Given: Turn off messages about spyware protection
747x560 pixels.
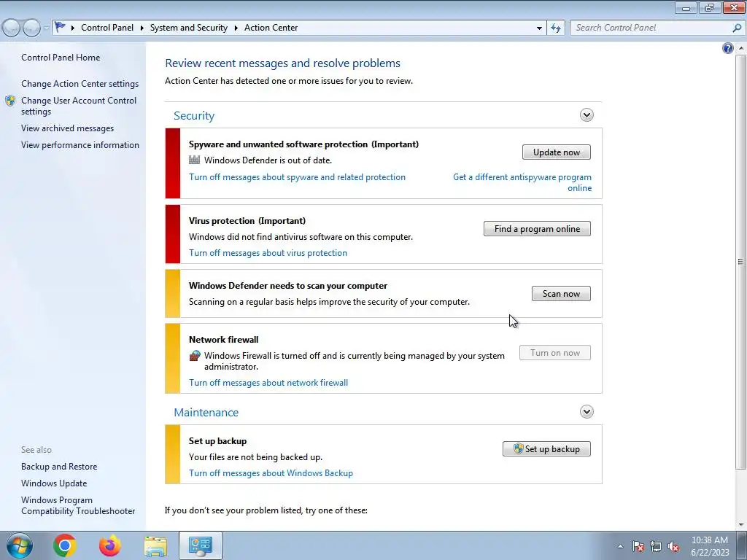Looking at the screenshot, I should point(298,177).
